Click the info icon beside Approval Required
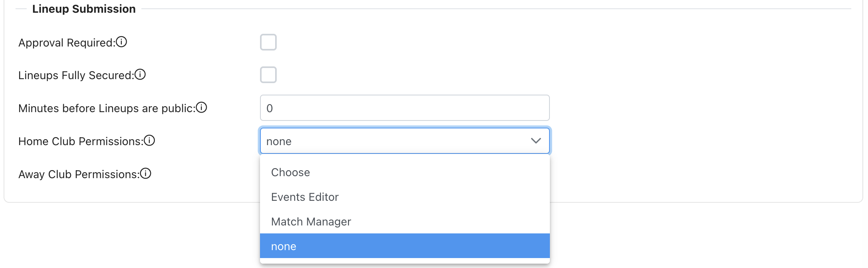Image resolution: width=868 pixels, height=268 pixels. tap(121, 42)
